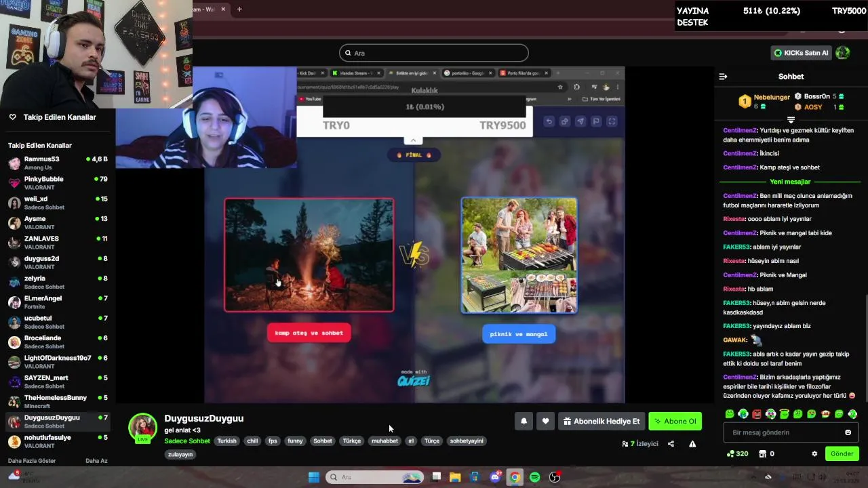Click the Ara search field at top
This screenshot has height=488, width=868.
pyautogui.click(x=434, y=53)
